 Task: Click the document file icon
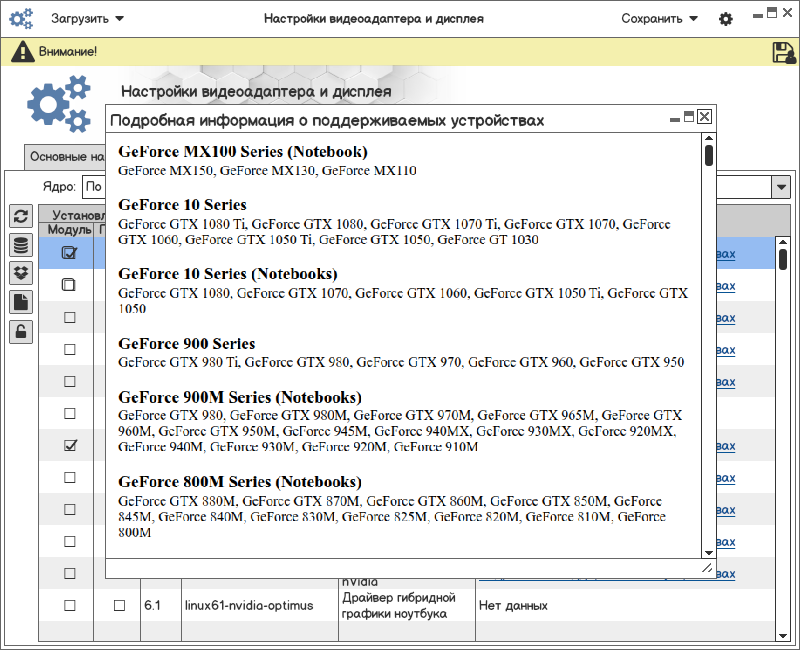coord(21,302)
